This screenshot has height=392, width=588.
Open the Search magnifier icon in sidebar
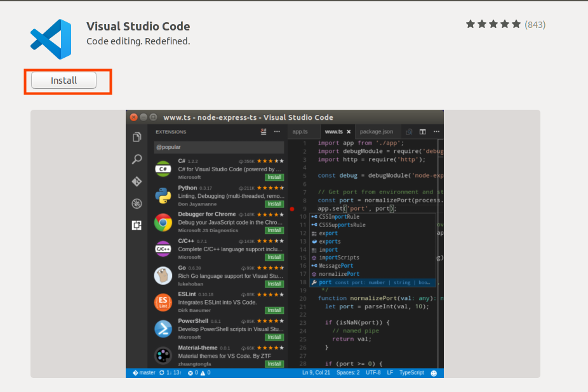(x=137, y=159)
